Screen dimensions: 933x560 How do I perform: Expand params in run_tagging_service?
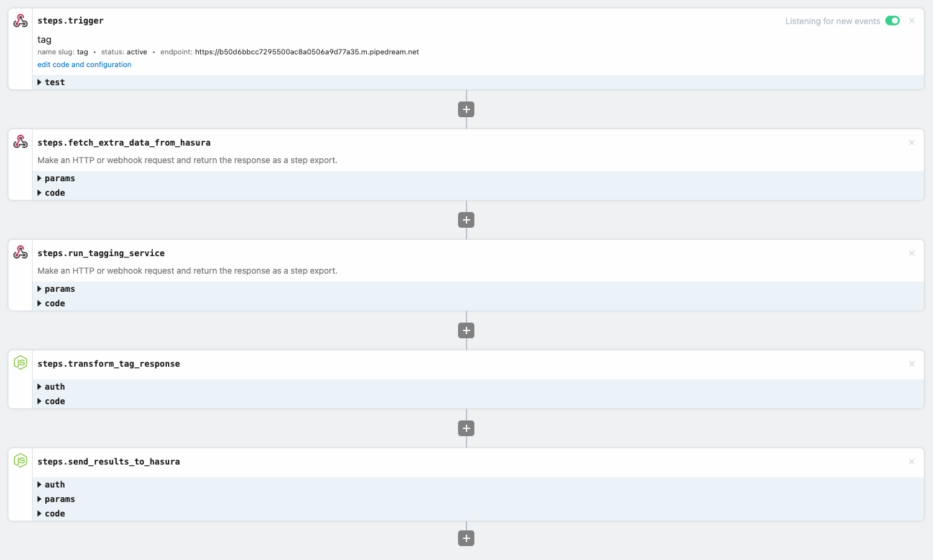(478, 289)
